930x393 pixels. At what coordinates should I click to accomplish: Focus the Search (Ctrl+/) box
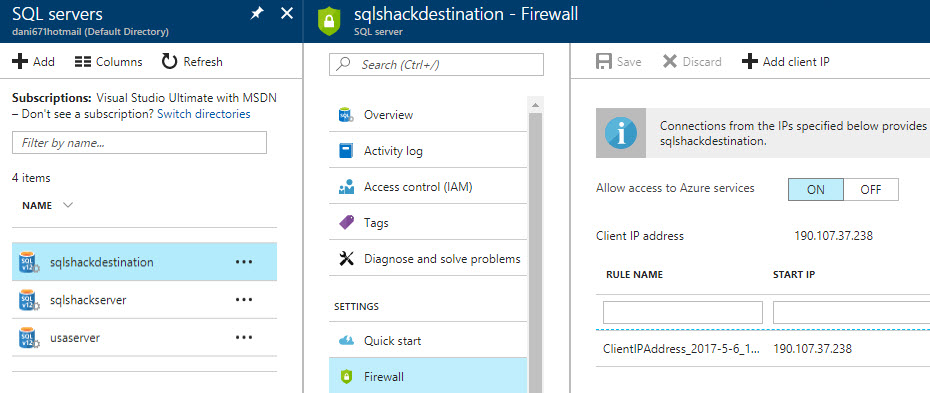436,65
